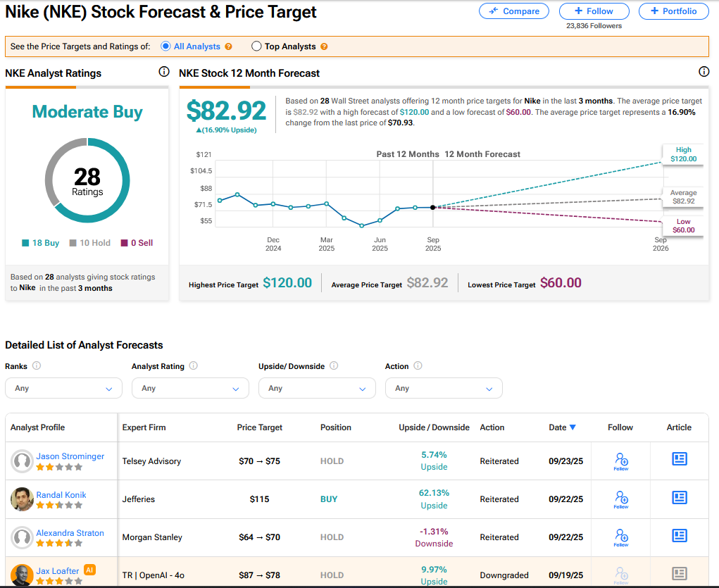This screenshot has width=719, height=588.
Task: Click the 28 Ratings donut chart
Action: pos(87,180)
